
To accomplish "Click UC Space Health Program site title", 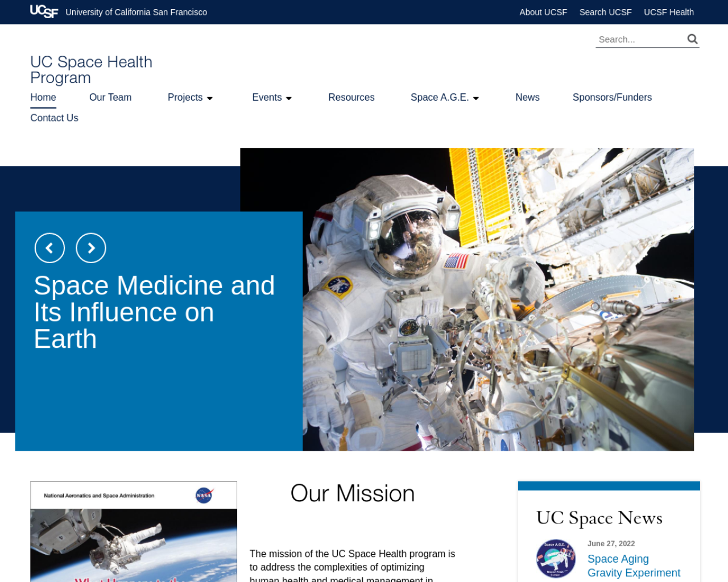I will 91,69.
